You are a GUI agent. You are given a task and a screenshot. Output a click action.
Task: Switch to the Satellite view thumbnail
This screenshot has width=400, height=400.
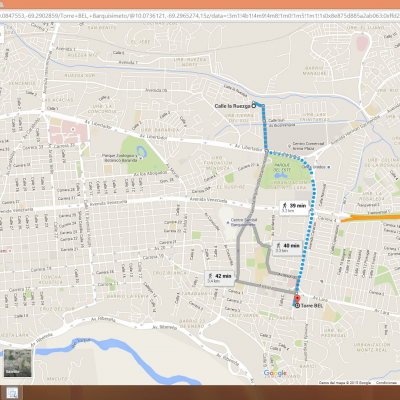pos(18,363)
